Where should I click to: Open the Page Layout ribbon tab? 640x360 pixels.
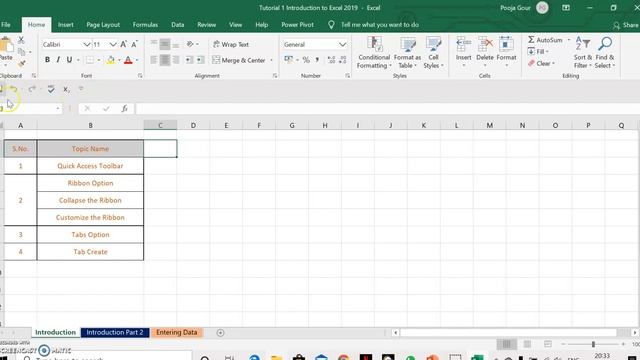click(103, 25)
